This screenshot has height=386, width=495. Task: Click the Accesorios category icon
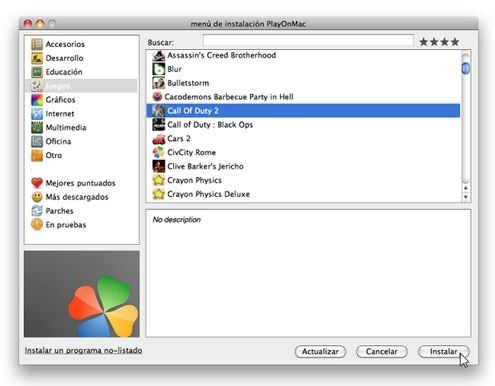(x=37, y=44)
